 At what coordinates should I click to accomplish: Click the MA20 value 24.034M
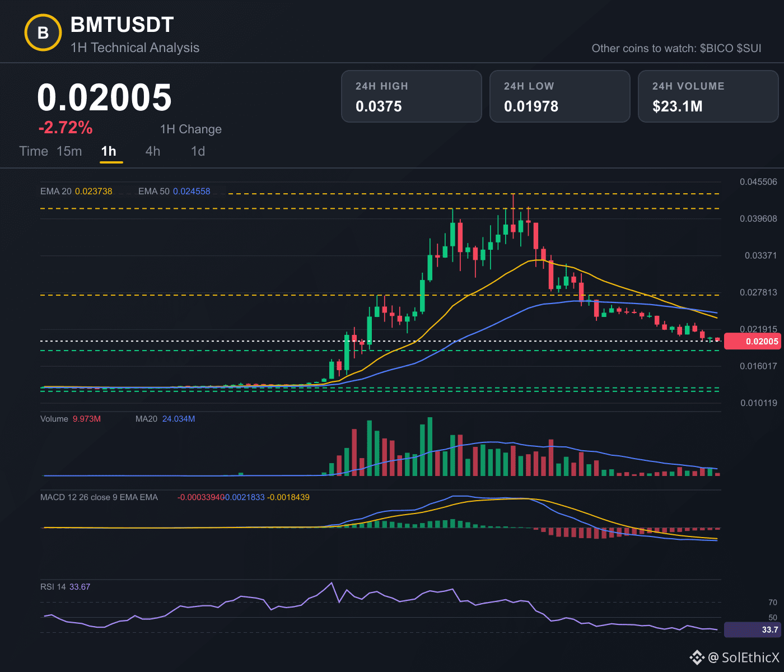pyautogui.click(x=179, y=419)
